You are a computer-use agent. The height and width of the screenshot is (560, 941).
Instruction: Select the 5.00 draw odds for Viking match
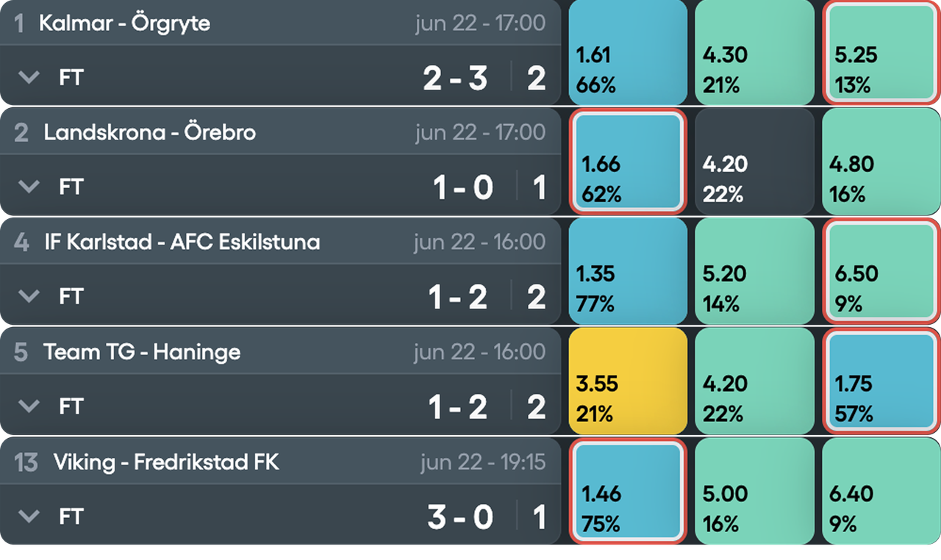coord(755,491)
